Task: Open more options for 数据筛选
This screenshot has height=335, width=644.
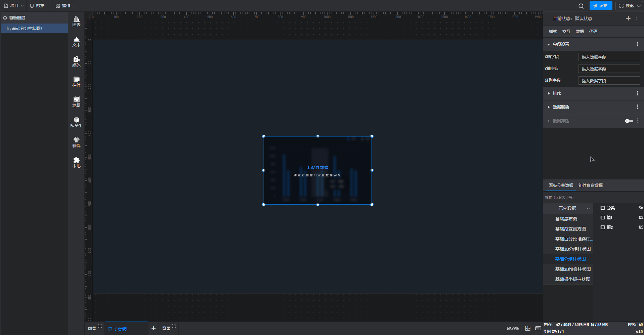Action: click(x=637, y=121)
